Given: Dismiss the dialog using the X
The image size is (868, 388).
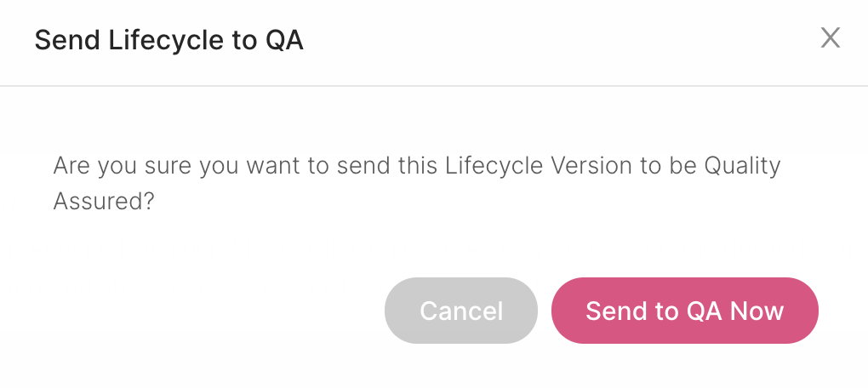Looking at the screenshot, I should tap(830, 38).
